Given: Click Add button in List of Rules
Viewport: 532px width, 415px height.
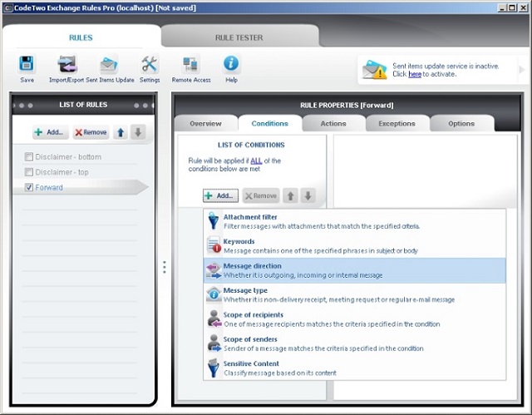Looking at the screenshot, I should pyautogui.click(x=51, y=132).
